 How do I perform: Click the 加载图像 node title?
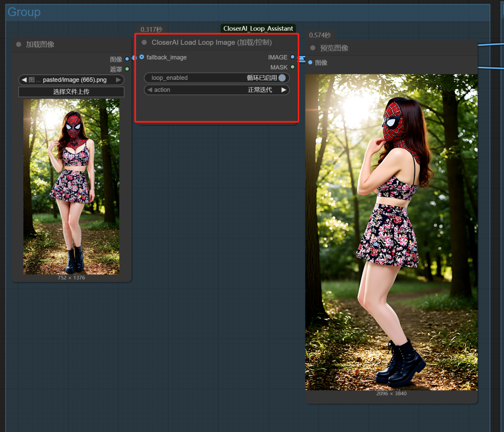[x=40, y=44]
